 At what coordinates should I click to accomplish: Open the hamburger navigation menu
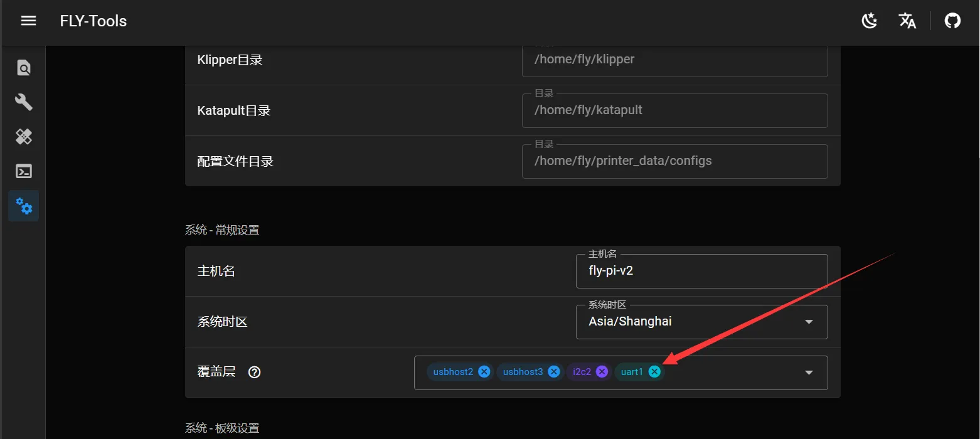coord(28,21)
